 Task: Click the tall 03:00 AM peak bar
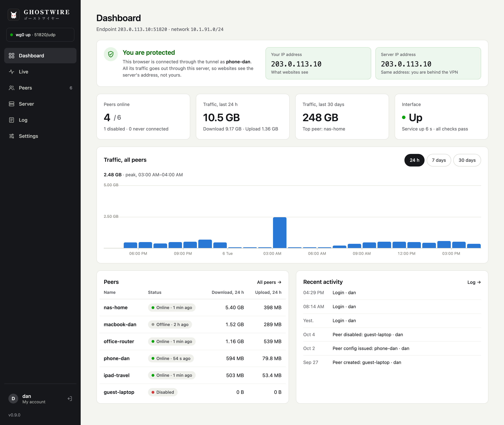(x=280, y=232)
